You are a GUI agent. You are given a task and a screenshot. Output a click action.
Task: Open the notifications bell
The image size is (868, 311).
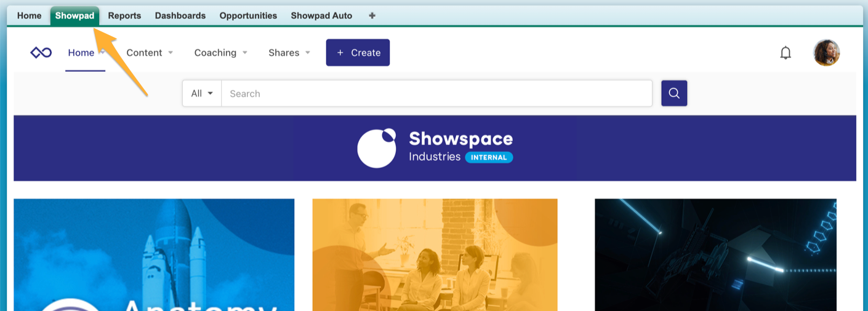(786, 53)
